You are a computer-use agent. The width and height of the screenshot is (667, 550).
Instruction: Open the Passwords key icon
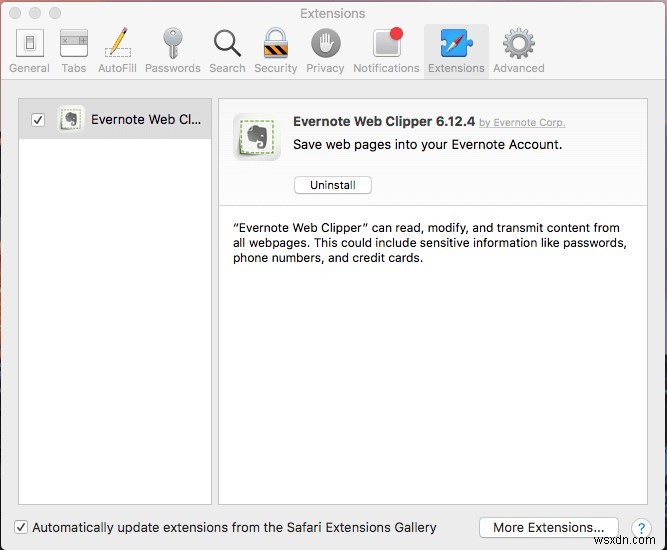click(172, 50)
